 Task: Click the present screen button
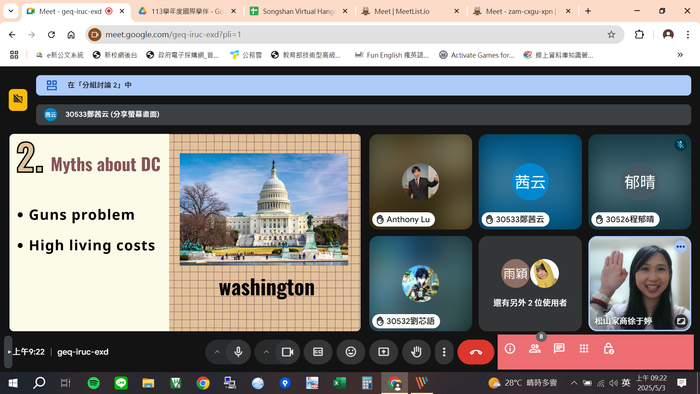coord(383,352)
